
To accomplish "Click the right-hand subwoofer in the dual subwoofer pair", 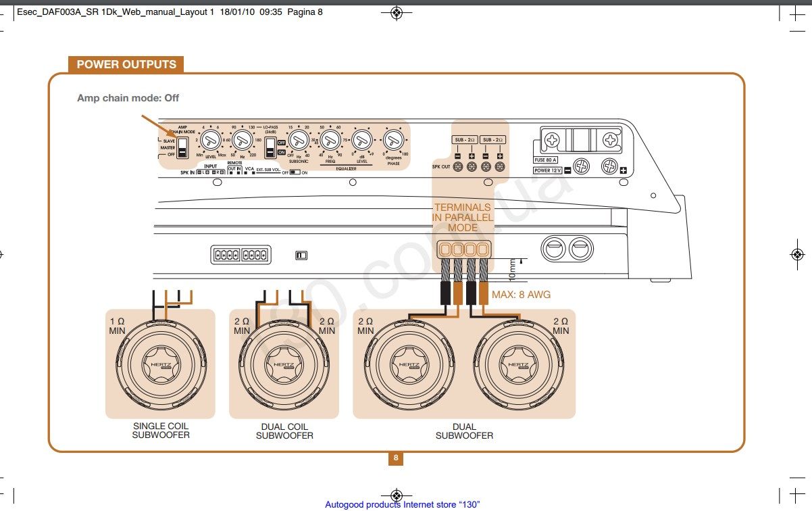I will 518,365.
